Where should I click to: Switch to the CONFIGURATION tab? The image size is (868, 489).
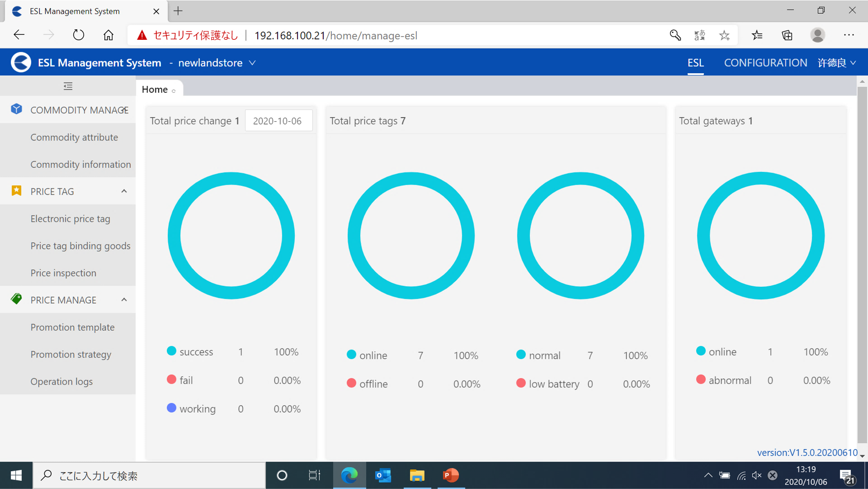tap(765, 63)
